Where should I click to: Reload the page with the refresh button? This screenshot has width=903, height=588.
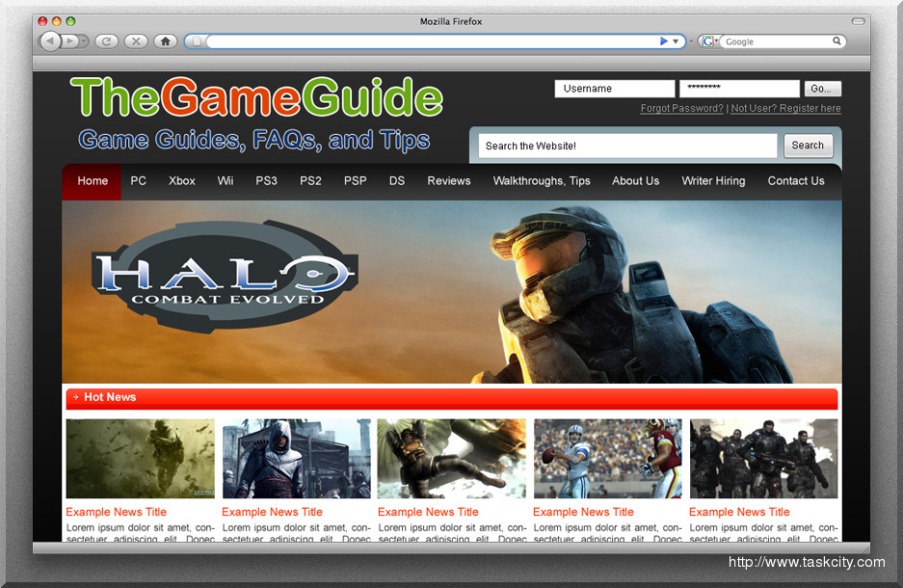tap(106, 40)
